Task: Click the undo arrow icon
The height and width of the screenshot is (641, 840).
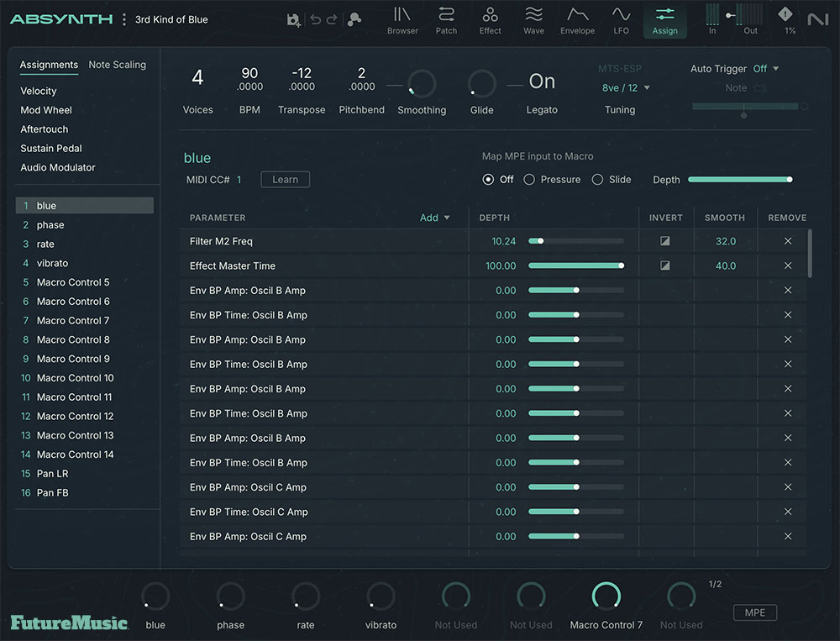Action: [x=316, y=20]
